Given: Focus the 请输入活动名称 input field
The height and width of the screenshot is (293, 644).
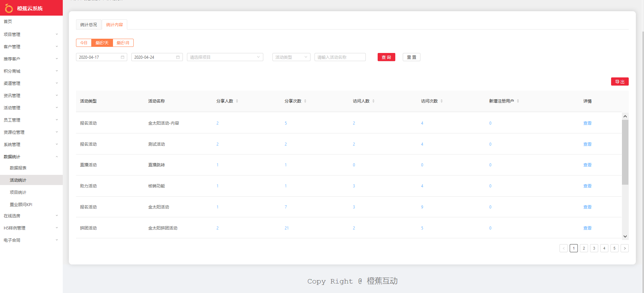Looking at the screenshot, I should point(340,57).
